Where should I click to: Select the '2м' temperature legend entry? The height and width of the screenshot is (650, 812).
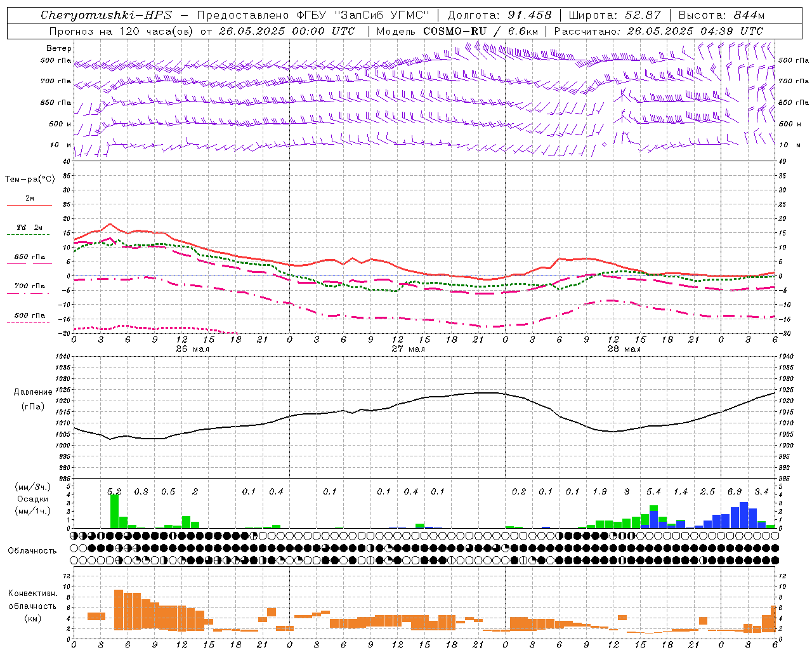pyautogui.click(x=30, y=199)
